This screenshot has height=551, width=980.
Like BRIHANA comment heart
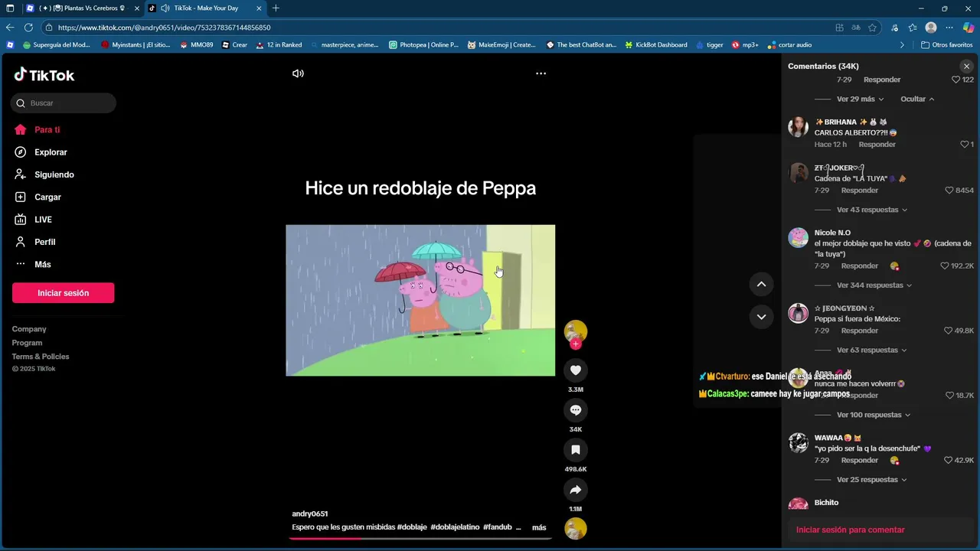pos(964,145)
